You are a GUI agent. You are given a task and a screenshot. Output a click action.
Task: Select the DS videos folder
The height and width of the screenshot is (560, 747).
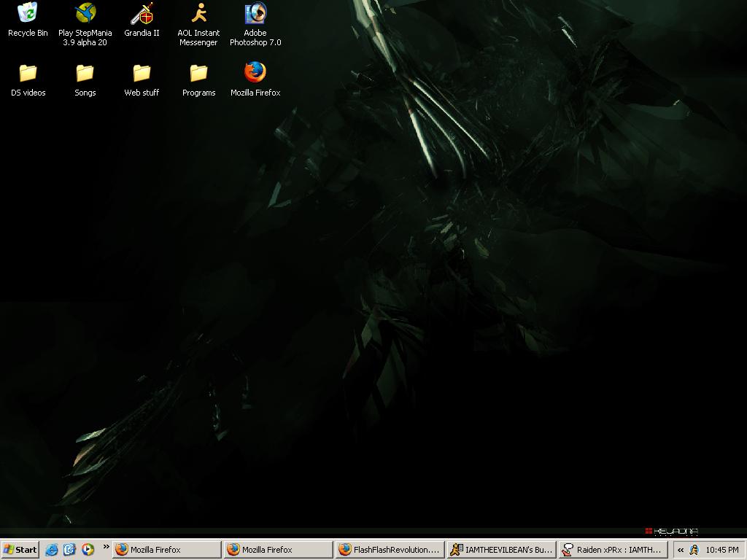pyautogui.click(x=28, y=80)
